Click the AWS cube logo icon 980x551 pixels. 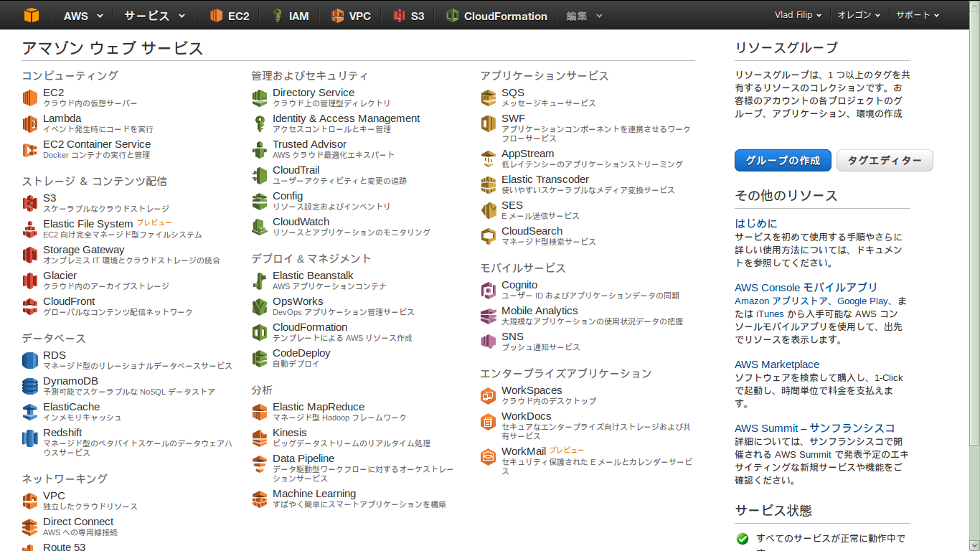pos(32,15)
